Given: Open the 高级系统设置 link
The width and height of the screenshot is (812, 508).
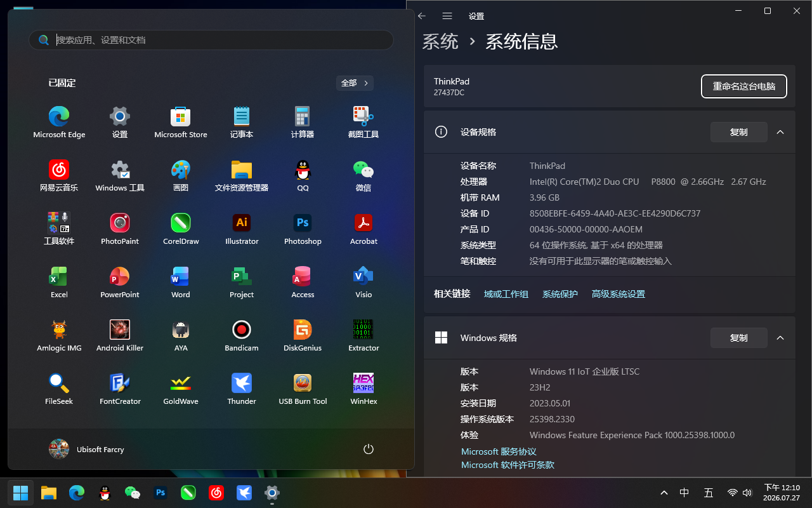Looking at the screenshot, I should coord(619,294).
